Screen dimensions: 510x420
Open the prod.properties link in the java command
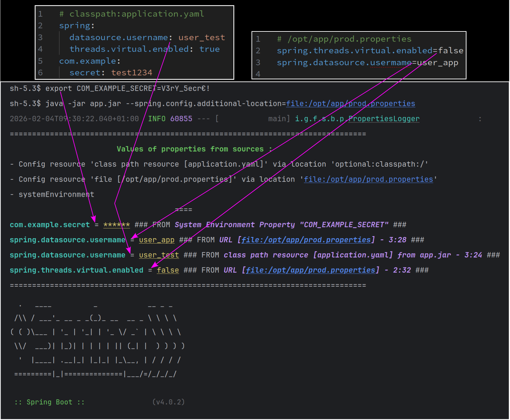[x=350, y=104]
